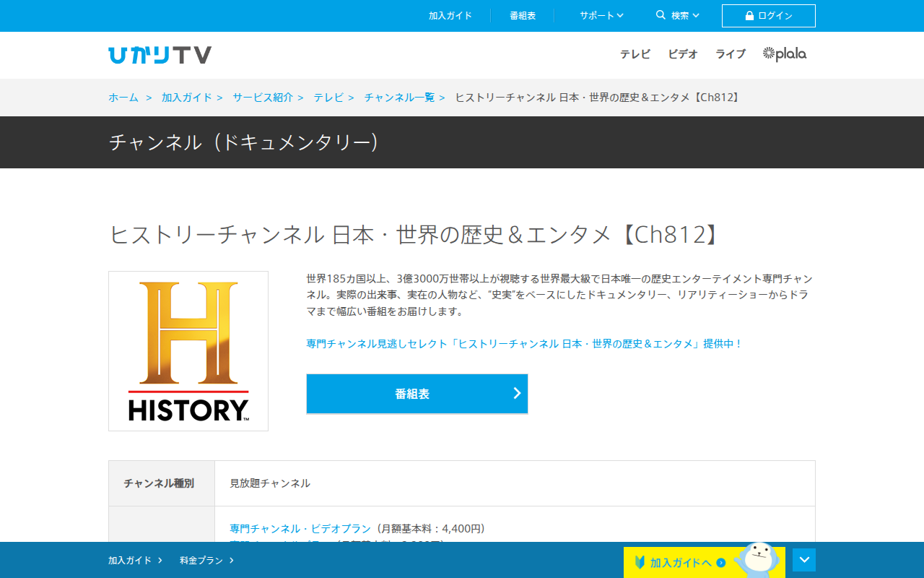The image size is (924, 578).
Task: Click the チャンネル種別 table header cell
Action: tap(162, 483)
